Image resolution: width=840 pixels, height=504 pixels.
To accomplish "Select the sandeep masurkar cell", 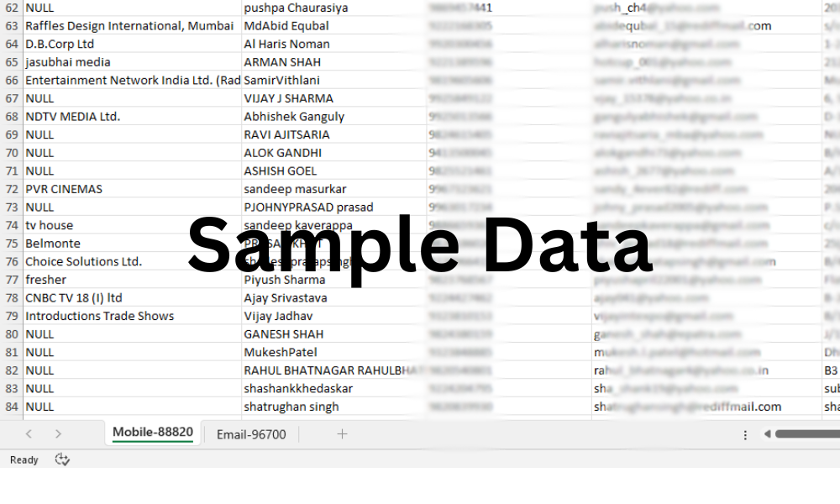I will pos(334,189).
